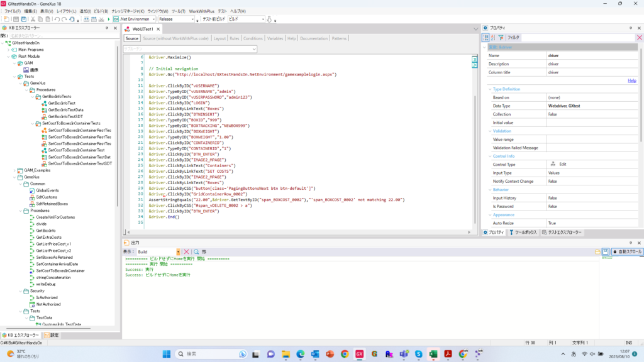The image size is (644, 362).
Task: Click the 設定 tab at bottom left
Action: [52, 336]
